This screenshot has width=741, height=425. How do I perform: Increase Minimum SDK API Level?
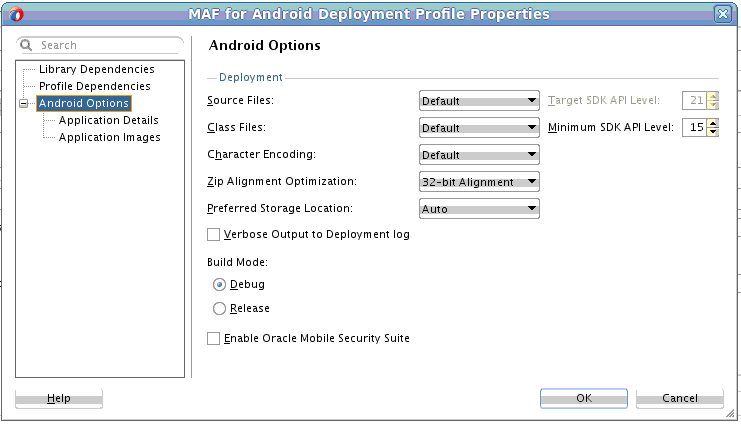(713, 123)
